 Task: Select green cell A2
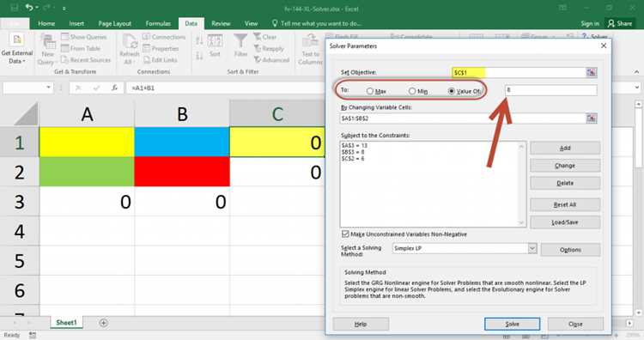click(87, 172)
